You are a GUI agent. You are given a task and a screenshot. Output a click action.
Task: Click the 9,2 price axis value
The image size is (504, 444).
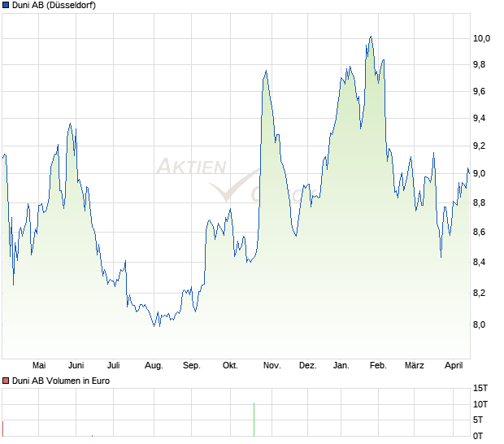[x=480, y=146]
